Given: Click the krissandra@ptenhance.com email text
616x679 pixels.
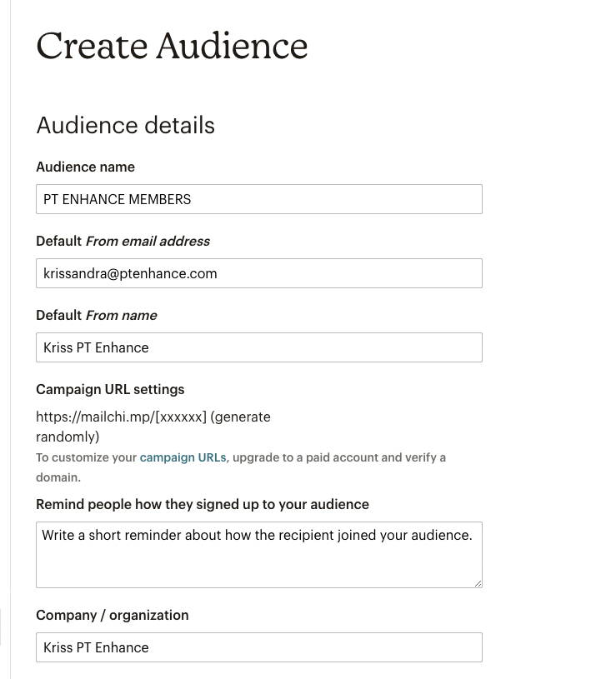Looking at the screenshot, I should coord(130,273).
